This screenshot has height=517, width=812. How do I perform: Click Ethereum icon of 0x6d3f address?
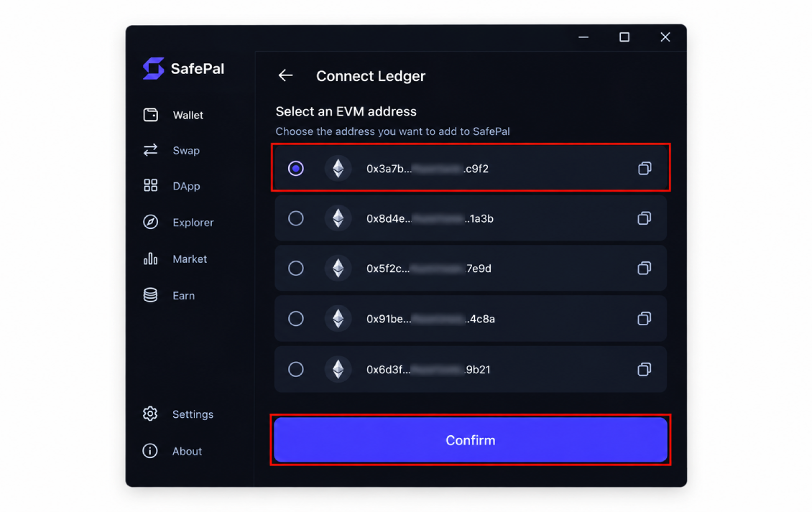click(x=338, y=369)
